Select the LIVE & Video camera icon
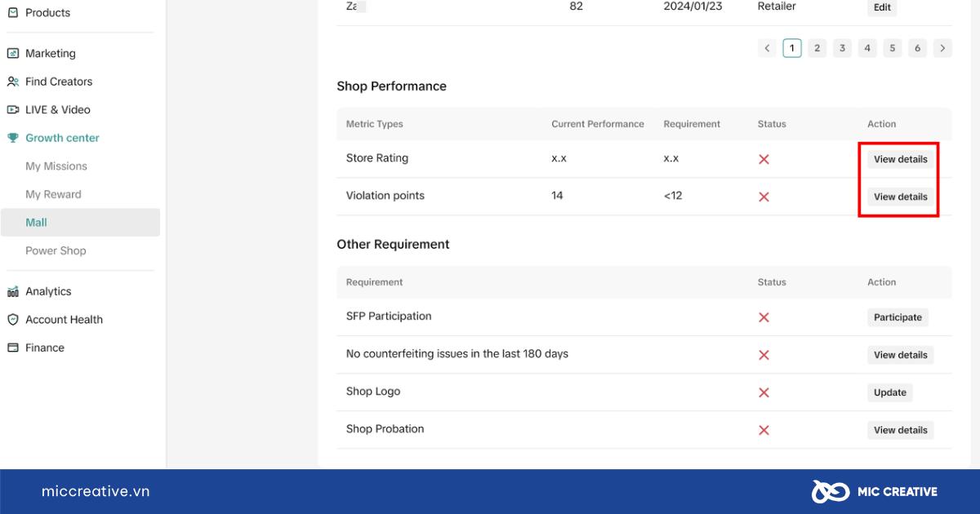Viewport: 980px width, 514px height. pos(12,109)
